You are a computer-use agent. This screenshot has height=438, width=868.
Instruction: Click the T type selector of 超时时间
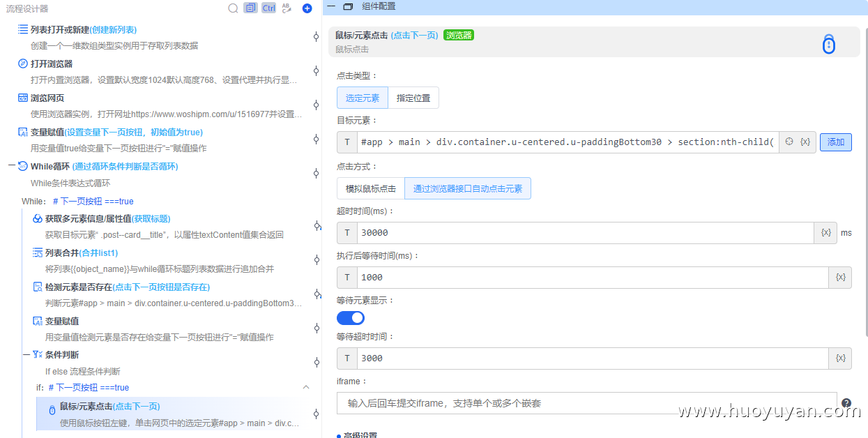pos(347,232)
